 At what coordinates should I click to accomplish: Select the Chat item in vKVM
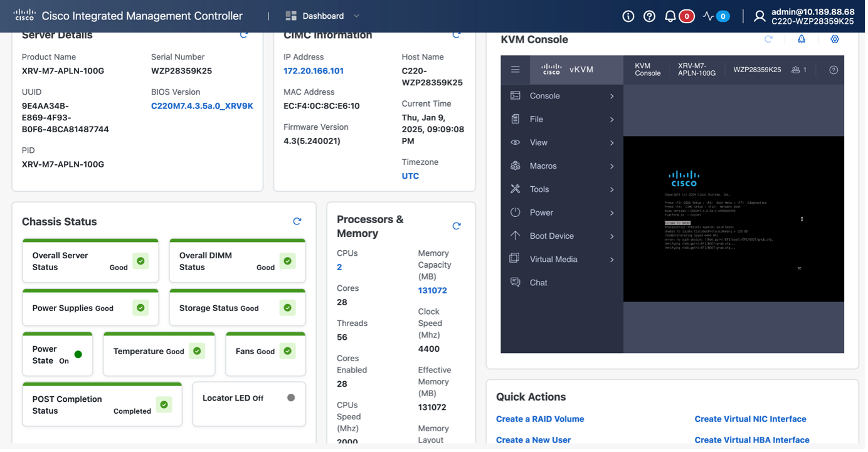(538, 283)
